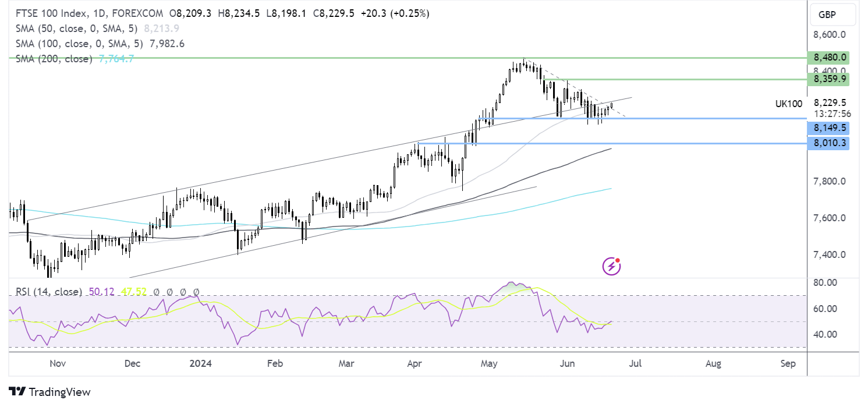Click the Jul label on time axis
This screenshot has width=868, height=407.
[x=635, y=363]
